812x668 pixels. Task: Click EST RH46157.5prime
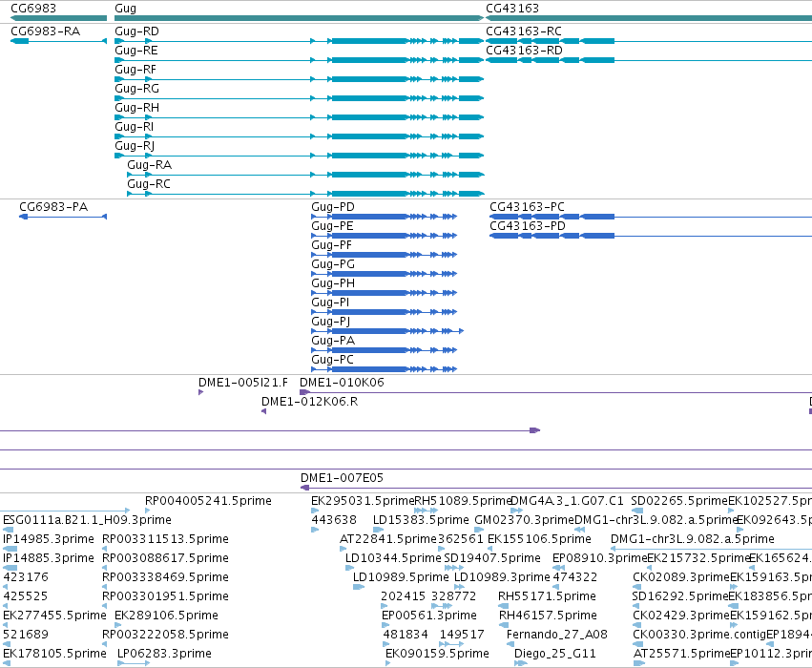pyautogui.click(x=548, y=616)
